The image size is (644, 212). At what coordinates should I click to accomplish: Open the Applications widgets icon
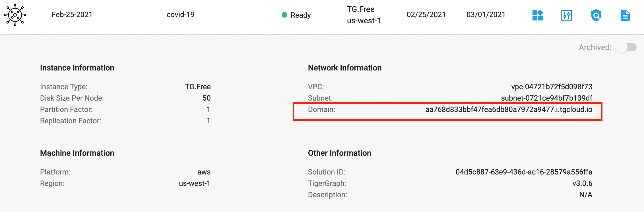tap(538, 15)
